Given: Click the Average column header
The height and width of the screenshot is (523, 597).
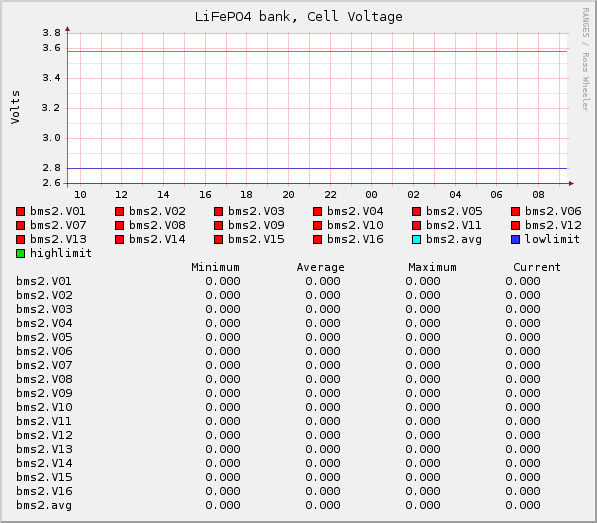Looking at the screenshot, I should coord(321,267).
